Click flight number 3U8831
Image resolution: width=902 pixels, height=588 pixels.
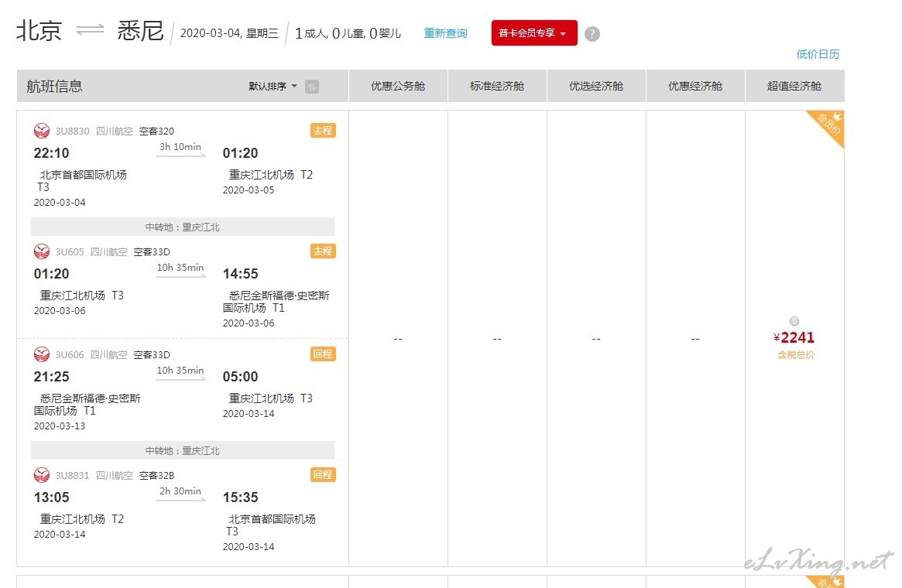coord(73,475)
